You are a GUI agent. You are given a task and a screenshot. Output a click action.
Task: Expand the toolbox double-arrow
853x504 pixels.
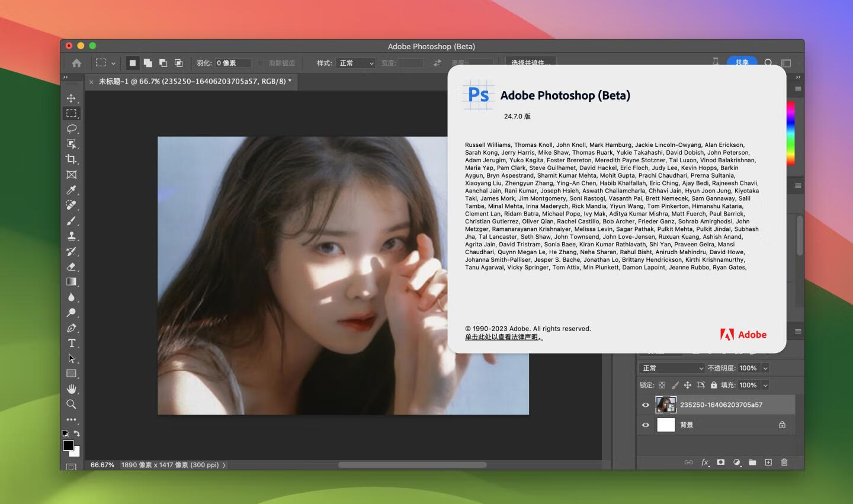tap(66, 77)
